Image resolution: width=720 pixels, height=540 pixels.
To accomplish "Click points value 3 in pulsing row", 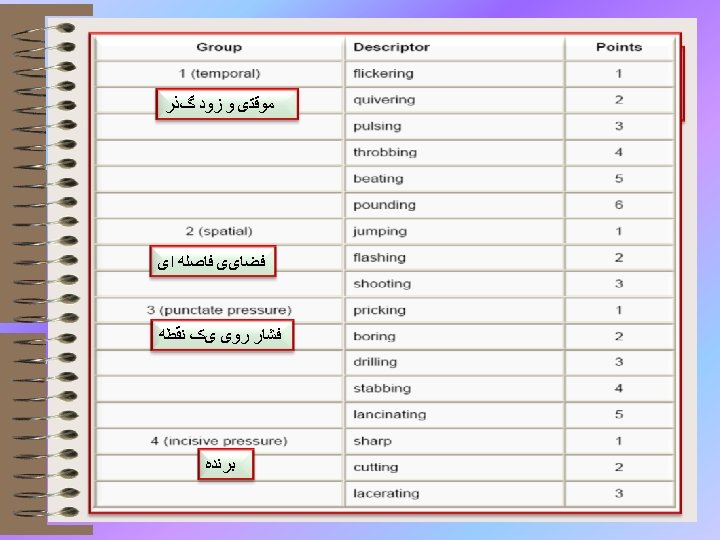I will coord(619,126).
